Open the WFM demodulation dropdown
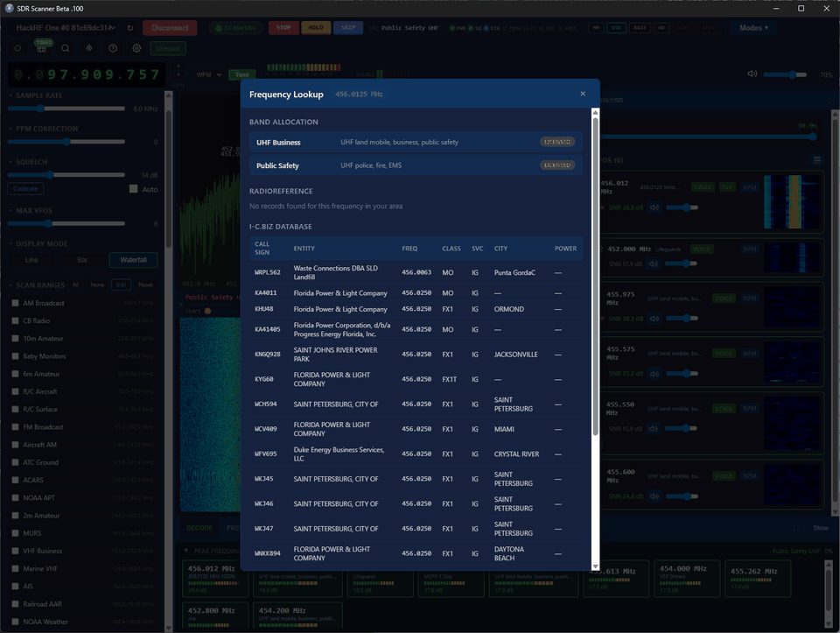The width and height of the screenshot is (840, 633). coord(208,74)
